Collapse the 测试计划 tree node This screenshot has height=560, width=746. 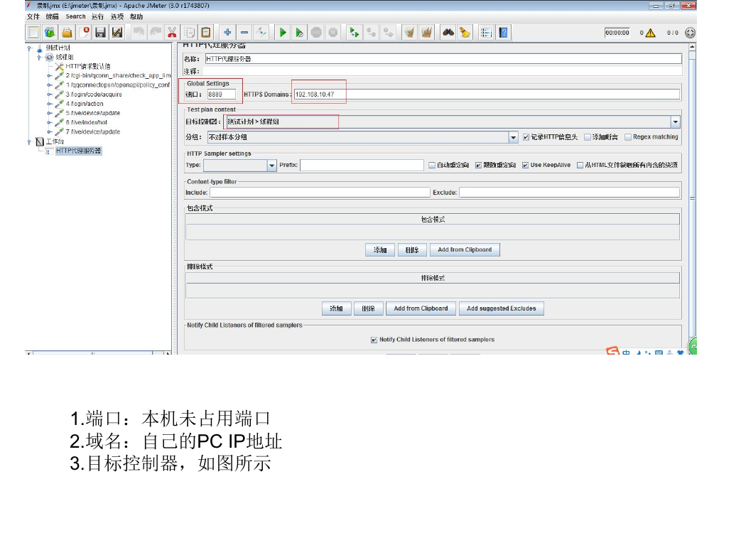30,48
